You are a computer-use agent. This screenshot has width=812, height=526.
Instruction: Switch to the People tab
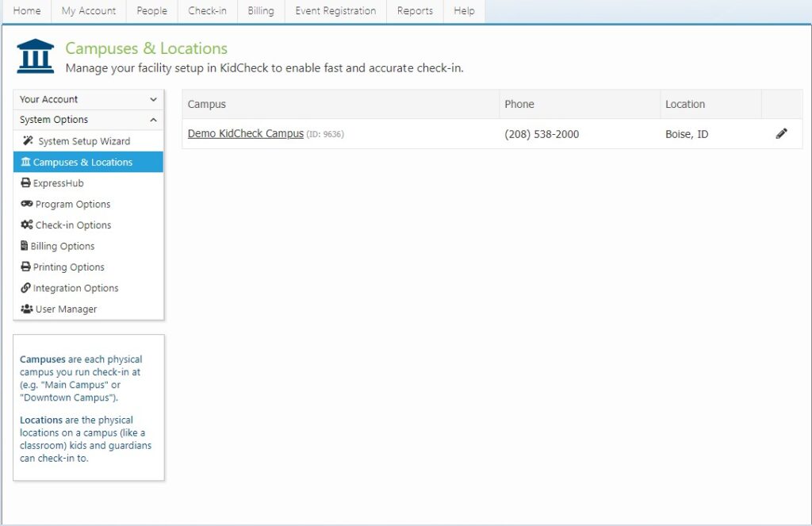click(151, 11)
